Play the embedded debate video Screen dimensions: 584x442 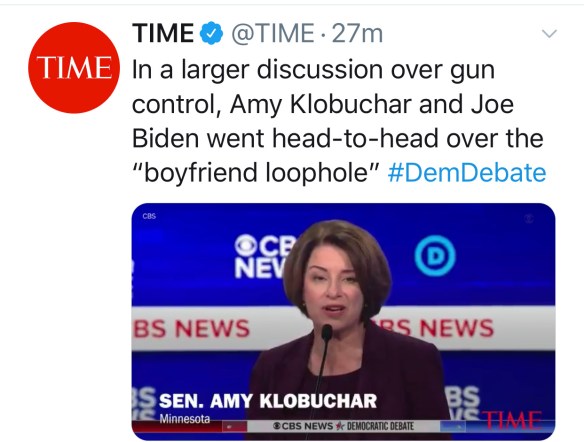click(343, 322)
